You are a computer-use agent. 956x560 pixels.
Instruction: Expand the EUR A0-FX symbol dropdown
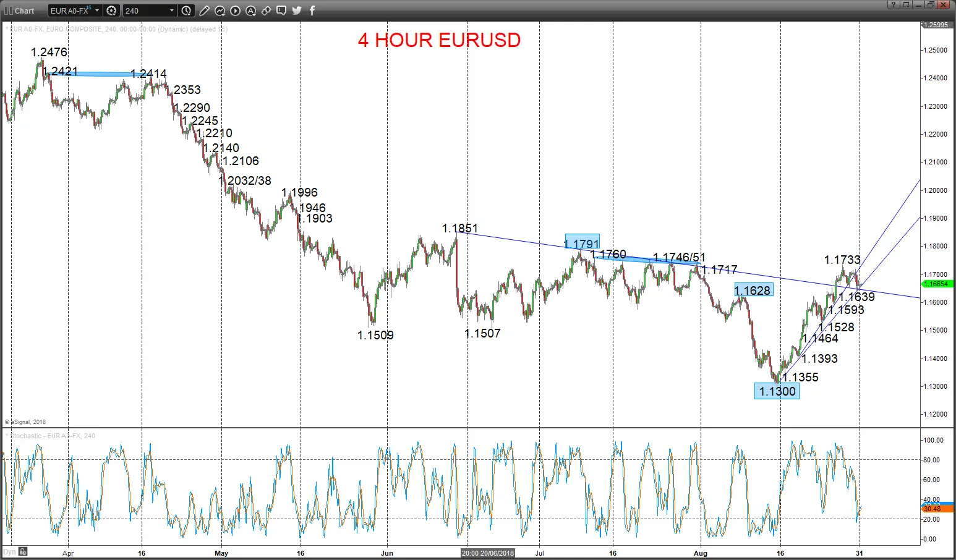pyautogui.click(x=97, y=11)
